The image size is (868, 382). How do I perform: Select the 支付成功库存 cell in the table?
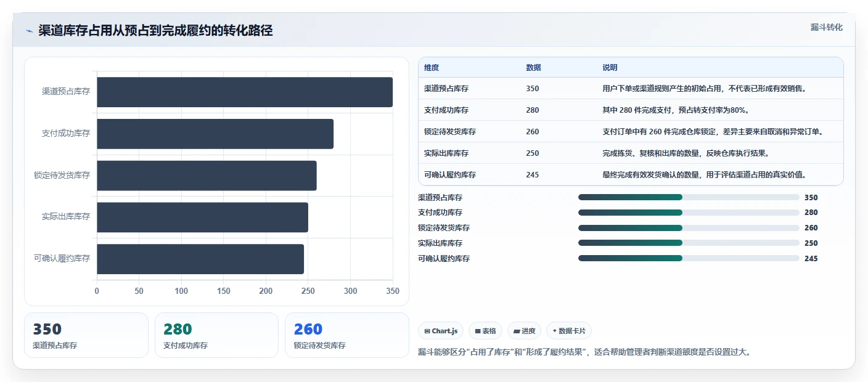point(446,110)
